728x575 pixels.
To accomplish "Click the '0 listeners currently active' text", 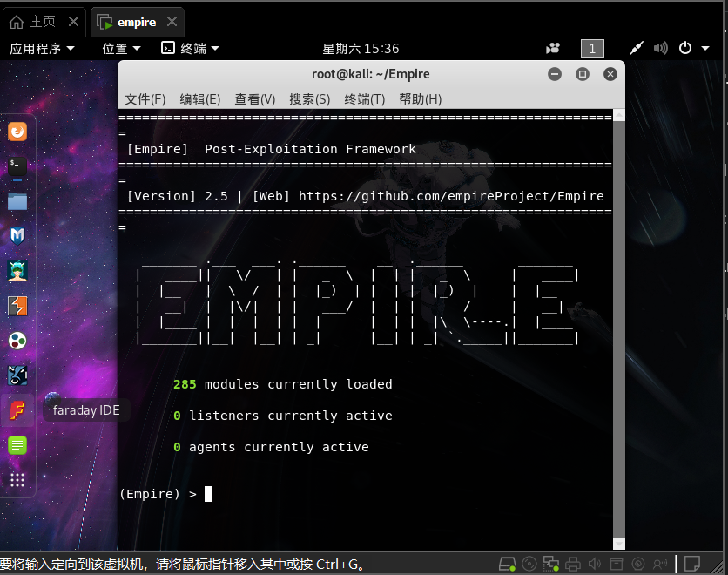I will pos(283,416).
